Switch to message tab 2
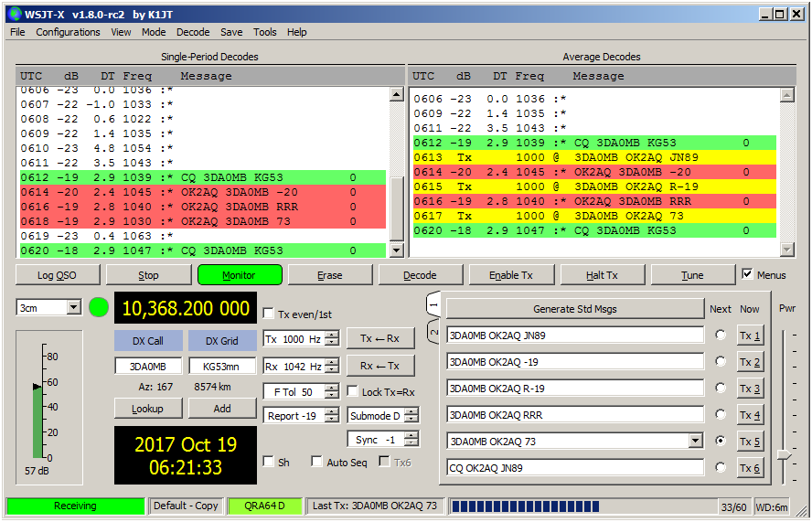The image size is (812, 522). tap(433, 332)
